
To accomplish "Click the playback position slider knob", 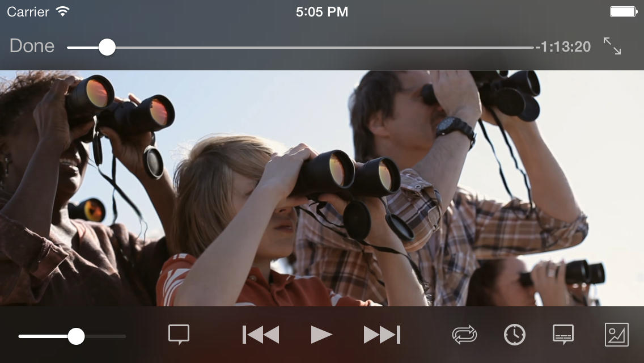I will 107,47.
